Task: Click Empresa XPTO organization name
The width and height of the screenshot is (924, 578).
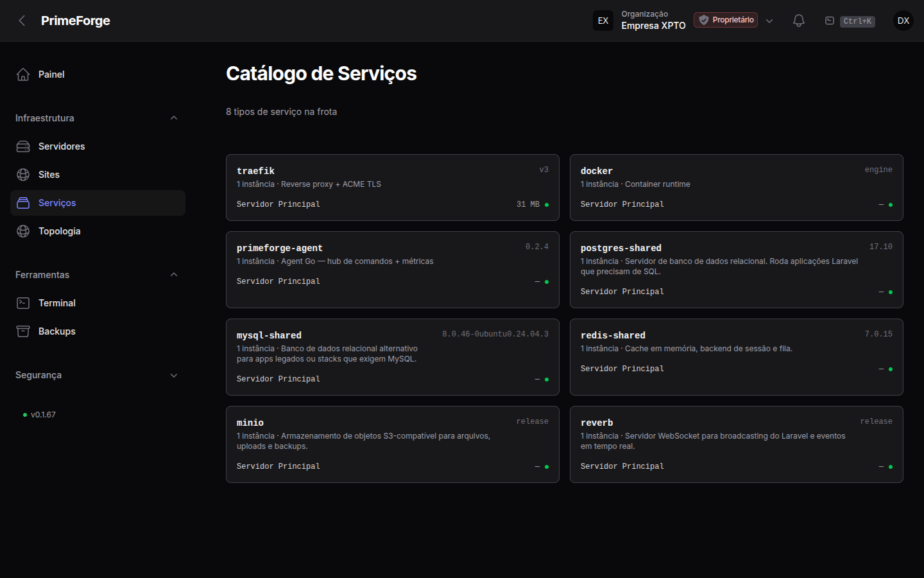Action: (x=653, y=26)
